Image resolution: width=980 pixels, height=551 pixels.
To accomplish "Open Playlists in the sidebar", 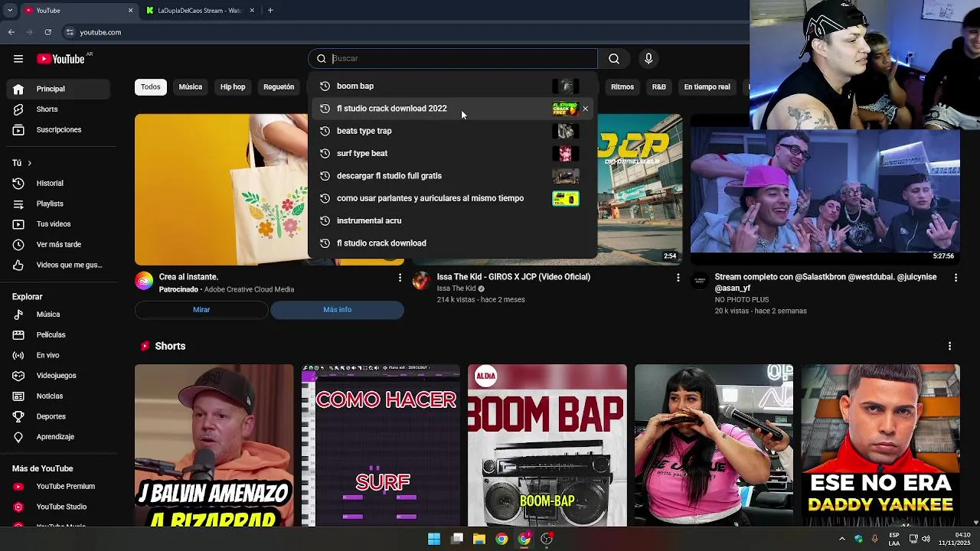I will point(58,204).
